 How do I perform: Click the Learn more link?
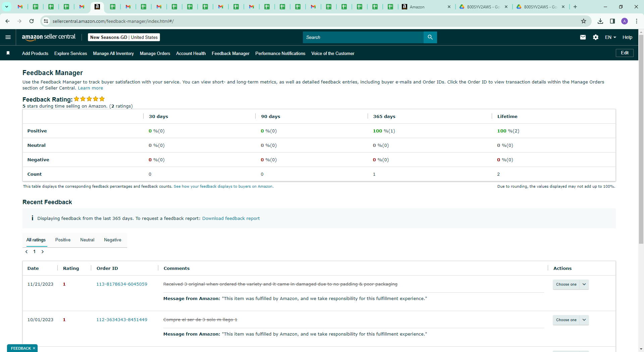coord(91,88)
